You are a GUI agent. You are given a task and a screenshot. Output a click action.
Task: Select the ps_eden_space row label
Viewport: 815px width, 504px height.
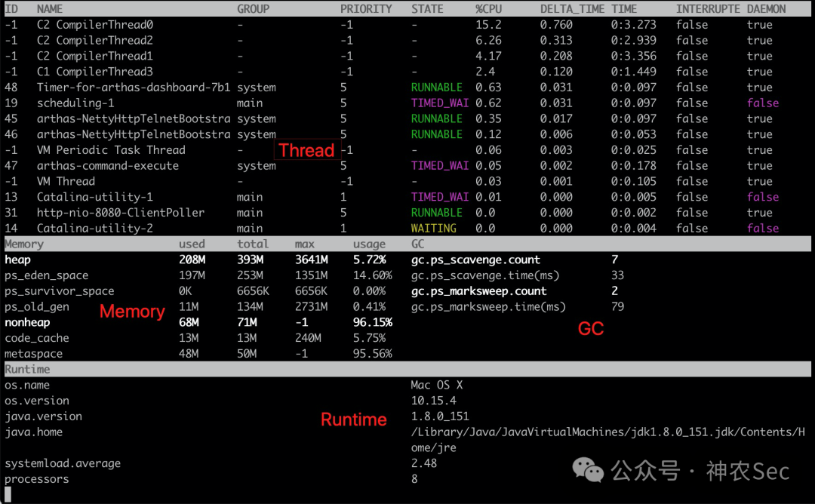(46, 275)
